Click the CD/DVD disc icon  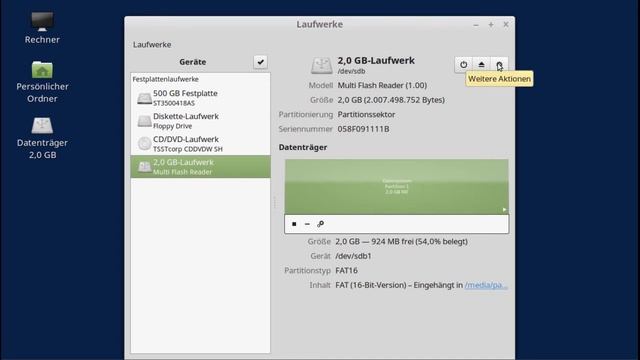pos(144,144)
